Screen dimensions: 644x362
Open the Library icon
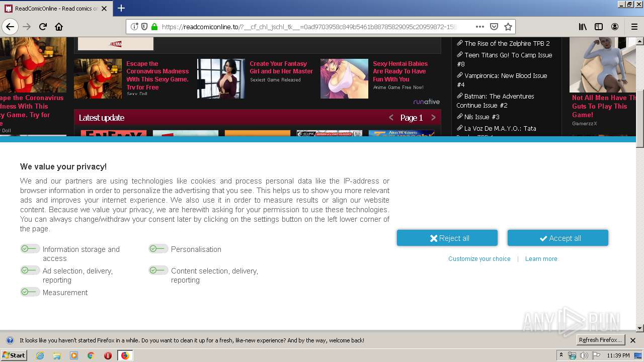(x=583, y=27)
